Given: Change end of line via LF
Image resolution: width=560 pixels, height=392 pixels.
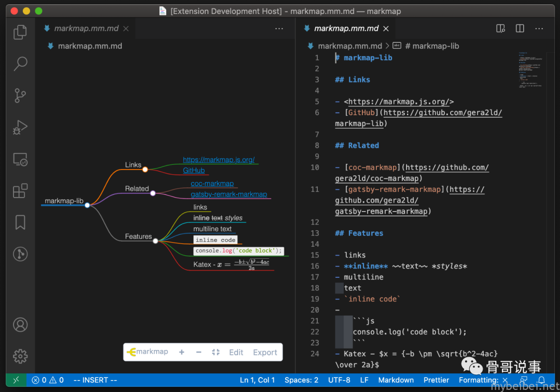Looking at the screenshot, I should (x=365, y=380).
